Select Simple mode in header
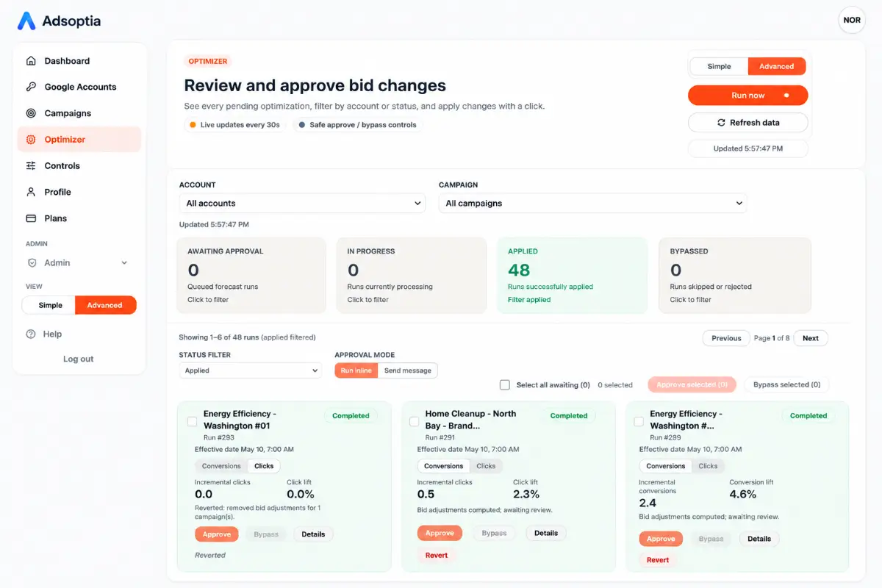The height and width of the screenshot is (588, 882). [719, 66]
